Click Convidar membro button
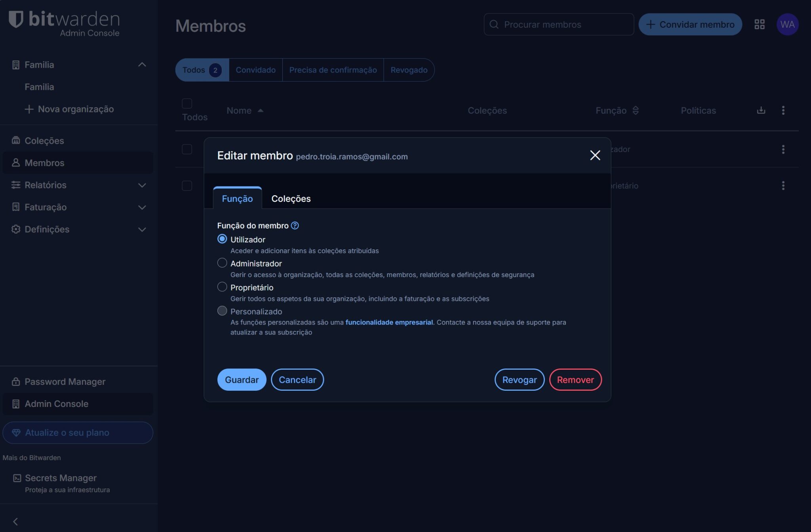Viewport: 811px width, 532px height. (690, 25)
